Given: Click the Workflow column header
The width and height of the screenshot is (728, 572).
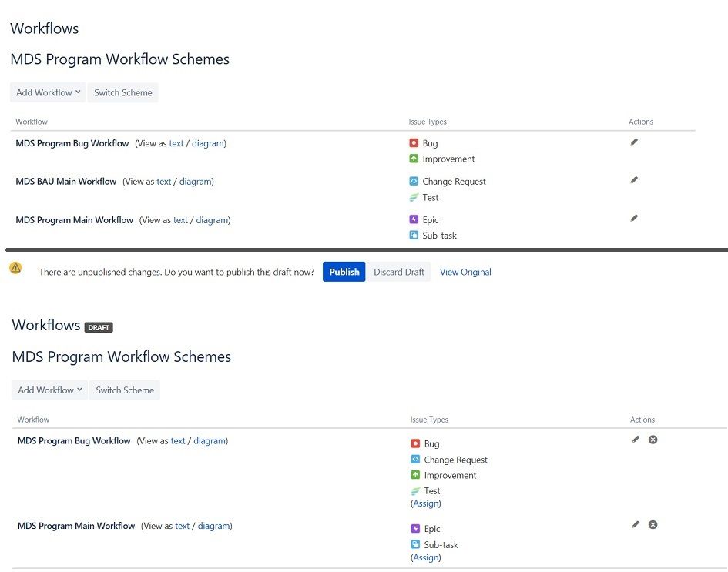Looking at the screenshot, I should click(31, 122).
